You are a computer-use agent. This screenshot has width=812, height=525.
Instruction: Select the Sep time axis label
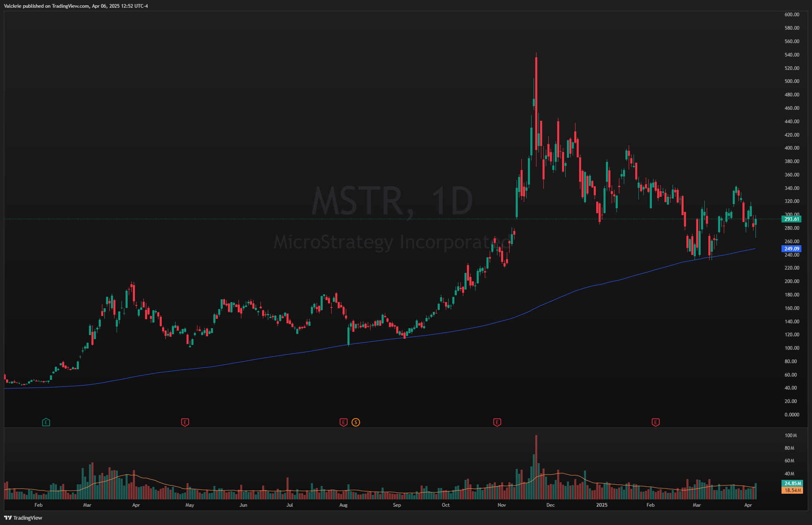point(397,505)
